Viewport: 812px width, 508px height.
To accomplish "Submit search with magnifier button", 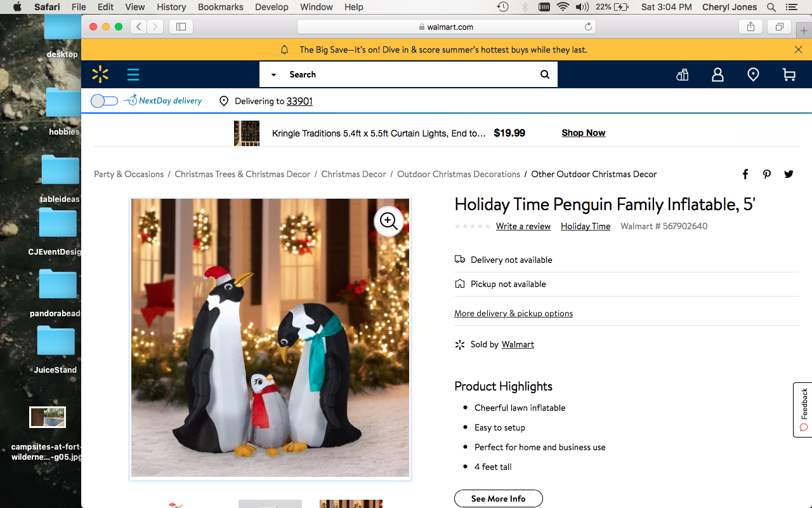I will point(545,74).
